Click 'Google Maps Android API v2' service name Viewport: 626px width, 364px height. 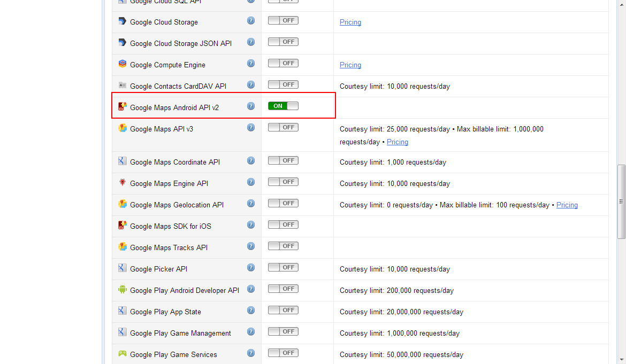(174, 107)
